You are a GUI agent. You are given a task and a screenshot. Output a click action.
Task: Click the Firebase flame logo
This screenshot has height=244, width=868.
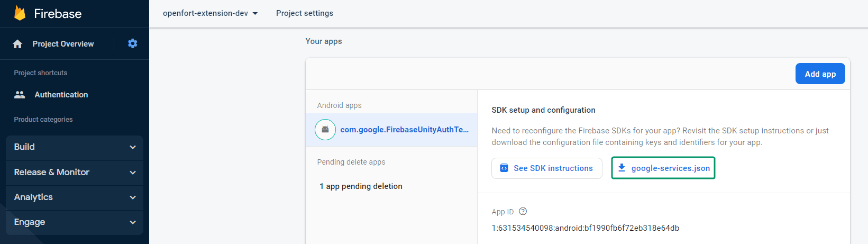tap(20, 13)
